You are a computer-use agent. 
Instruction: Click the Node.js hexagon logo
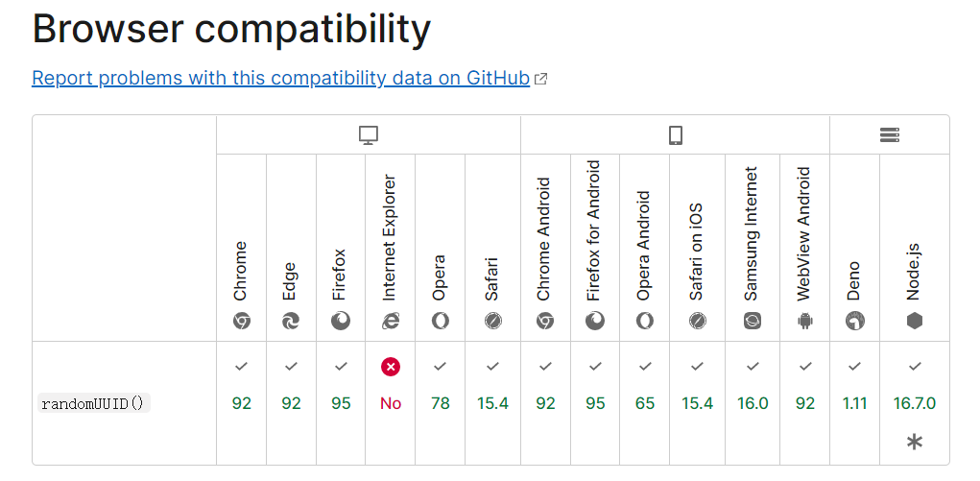point(915,322)
